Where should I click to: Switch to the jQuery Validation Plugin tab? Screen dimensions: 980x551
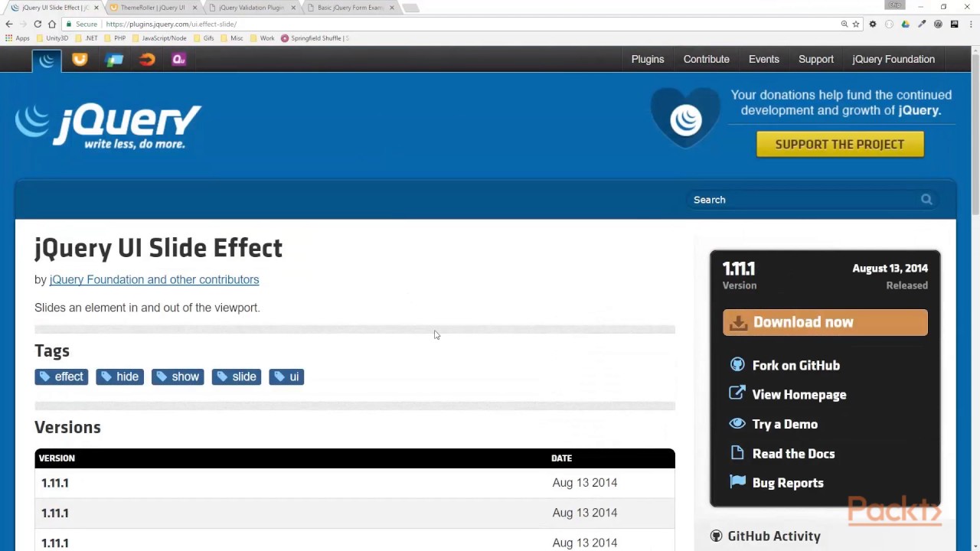[251, 8]
